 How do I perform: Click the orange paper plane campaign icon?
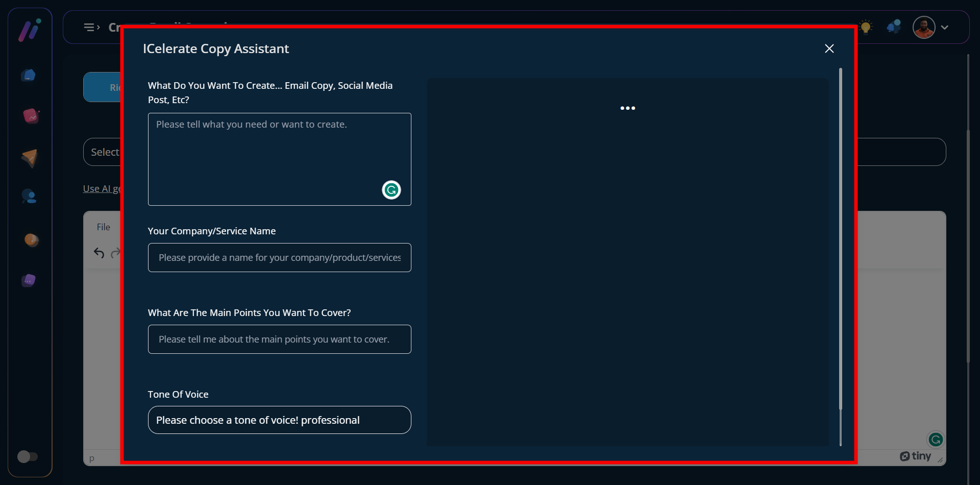pos(30,158)
